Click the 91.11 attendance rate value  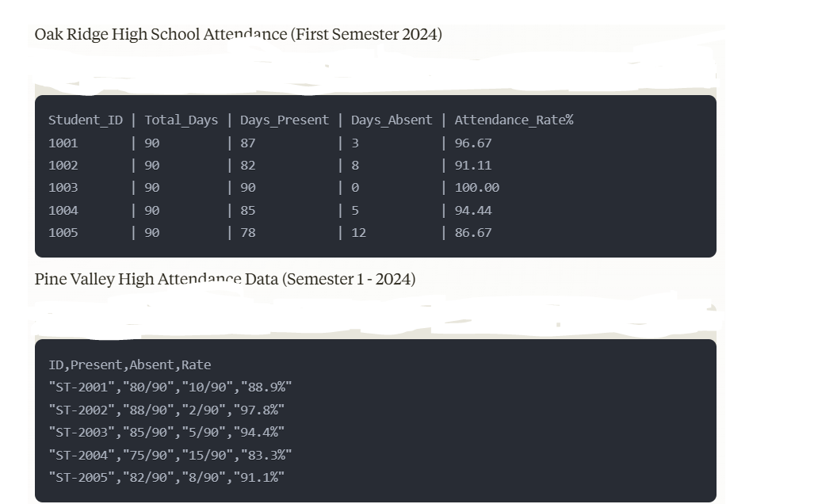[x=472, y=166]
